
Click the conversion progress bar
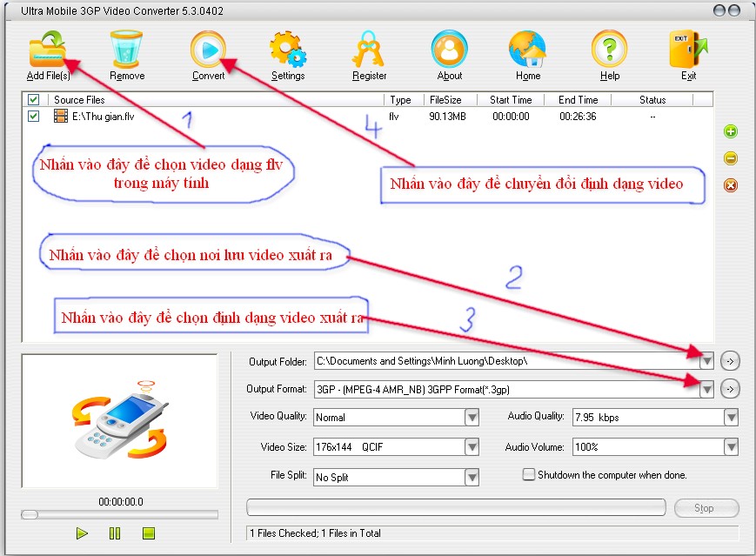(x=456, y=507)
